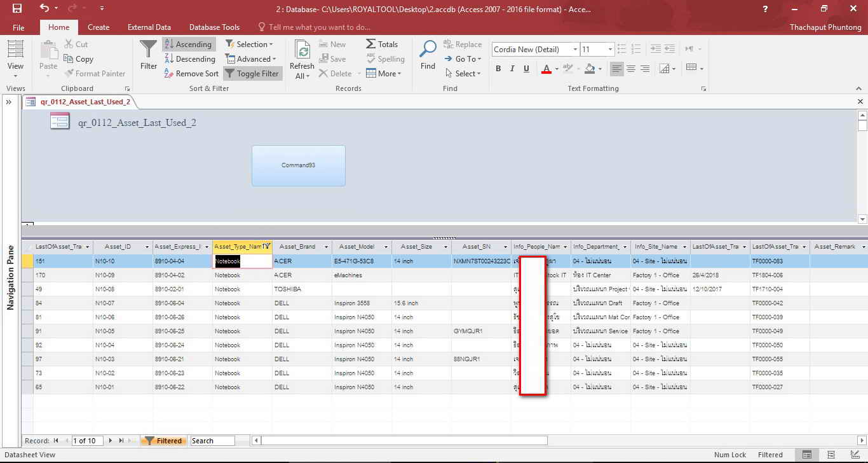868x463 pixels.
Task: Click Remove Sort
Action: click(191, 74)
